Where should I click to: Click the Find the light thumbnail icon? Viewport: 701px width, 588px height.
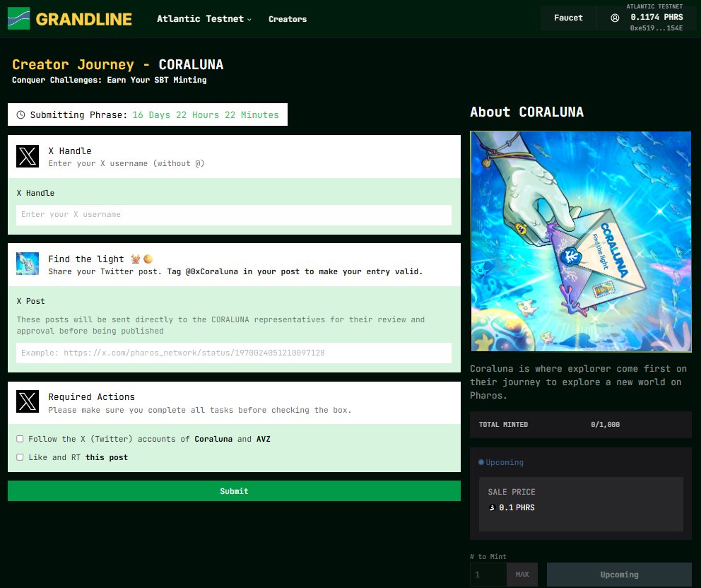point(28,264)
